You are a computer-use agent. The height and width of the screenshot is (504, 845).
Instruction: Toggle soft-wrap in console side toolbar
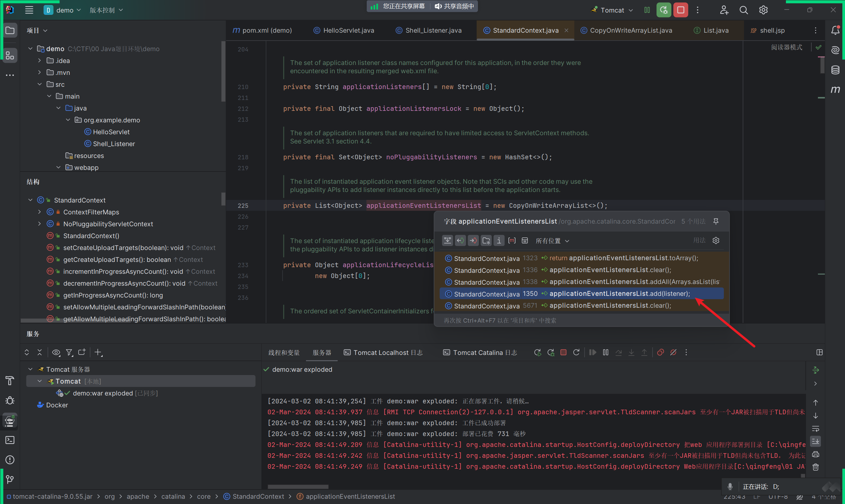815,428
